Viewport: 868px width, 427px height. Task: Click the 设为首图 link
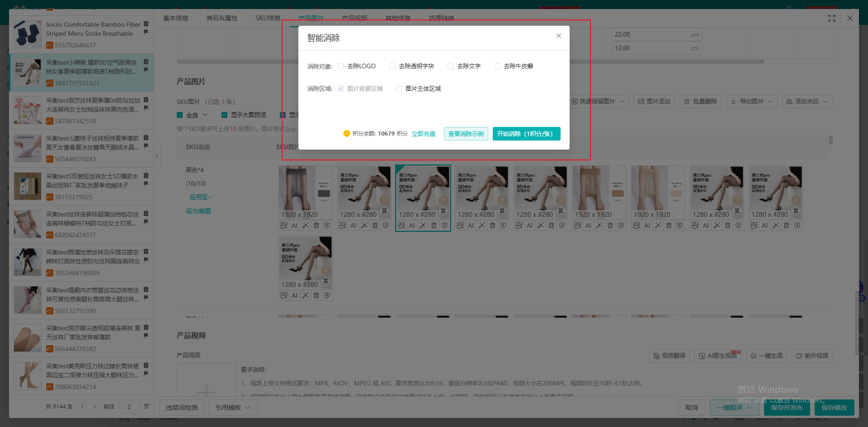(x=198, y=211)
